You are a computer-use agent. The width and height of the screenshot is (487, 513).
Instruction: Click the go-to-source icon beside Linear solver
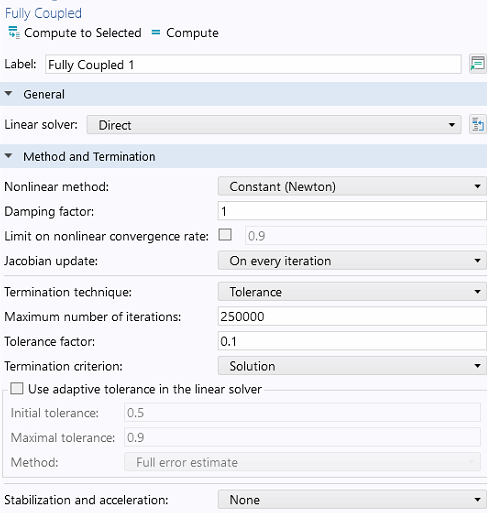[477, 125]
